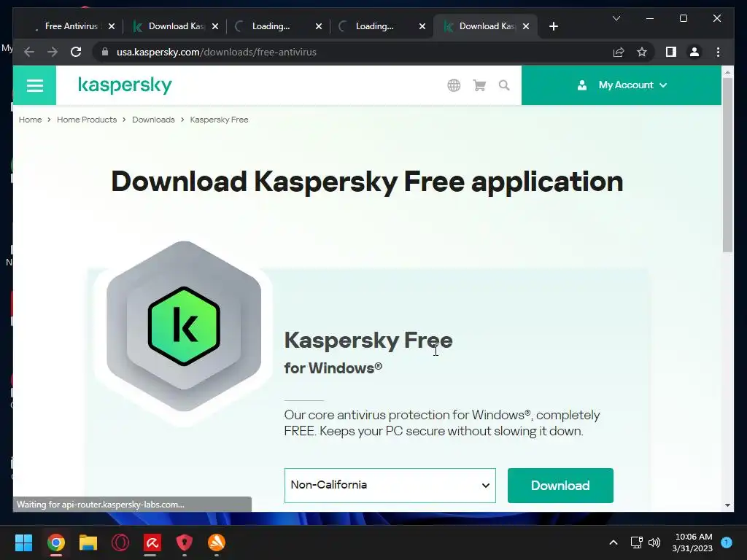747x560 pixels.
Task: Open the globe region selector
Action: (454, 85)
